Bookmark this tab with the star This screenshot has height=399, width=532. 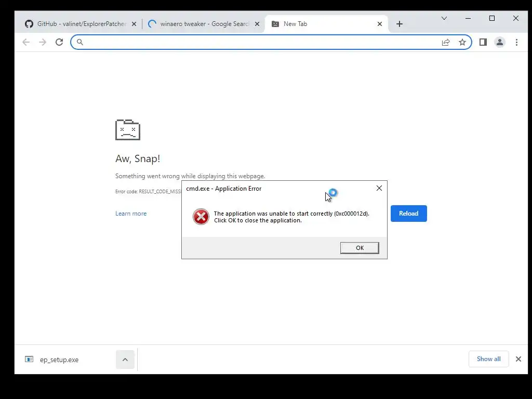pos(462,42)
